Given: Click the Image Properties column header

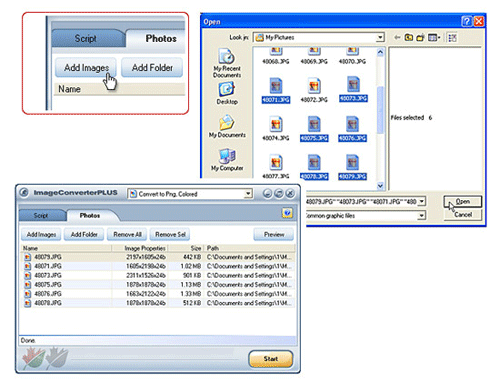Looking at the screenshot, I should (x=140, y=248).
